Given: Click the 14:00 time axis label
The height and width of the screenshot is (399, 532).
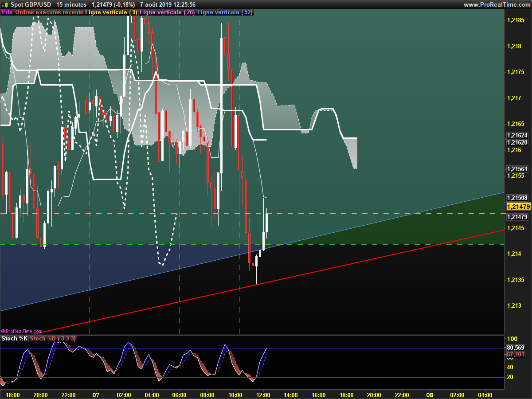Looking at the screenshot, I should tap(291, 395).
